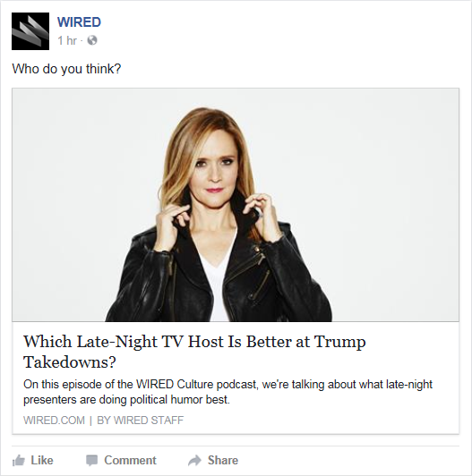Image resolution: width=472 pixels, height=476 pixels.
Task: Click the BY WIRED STAFF byline
Action: coord(140,421)
